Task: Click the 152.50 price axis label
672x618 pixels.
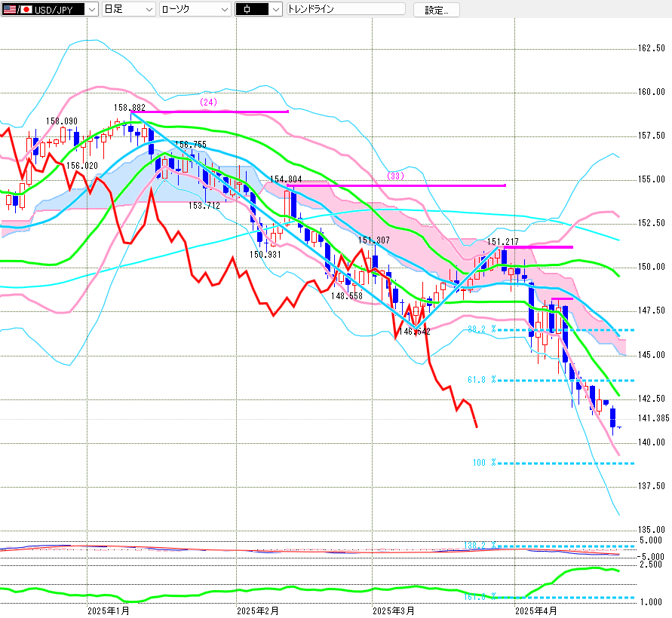Action: pyautogui.click(x=652, y=223)
